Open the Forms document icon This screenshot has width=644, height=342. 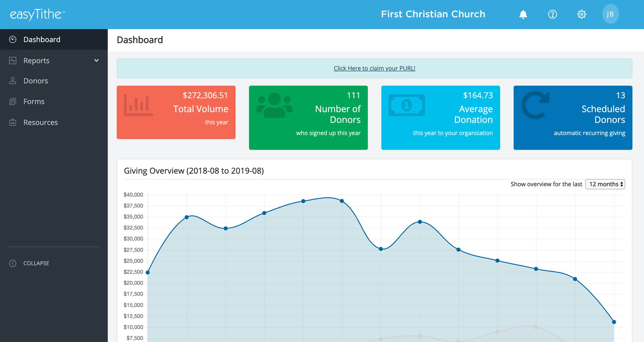13,101
